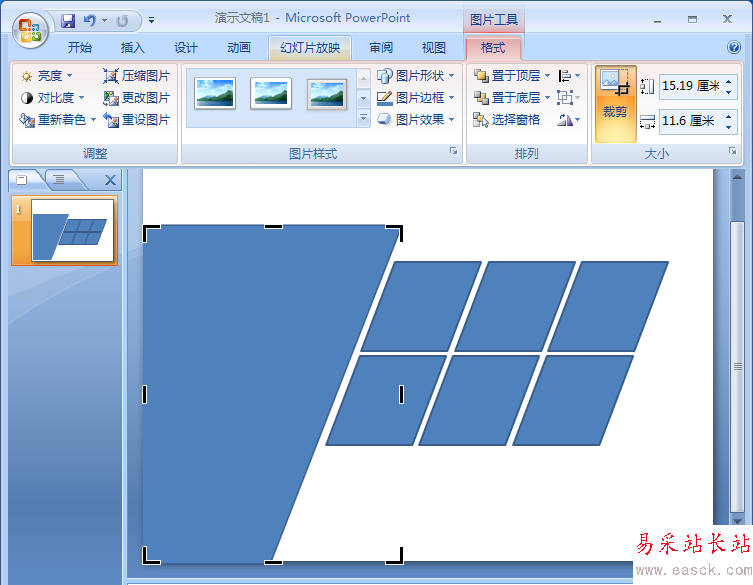
Task: Open the 图片效果 picture effects menu
Action: pos(415,120)
